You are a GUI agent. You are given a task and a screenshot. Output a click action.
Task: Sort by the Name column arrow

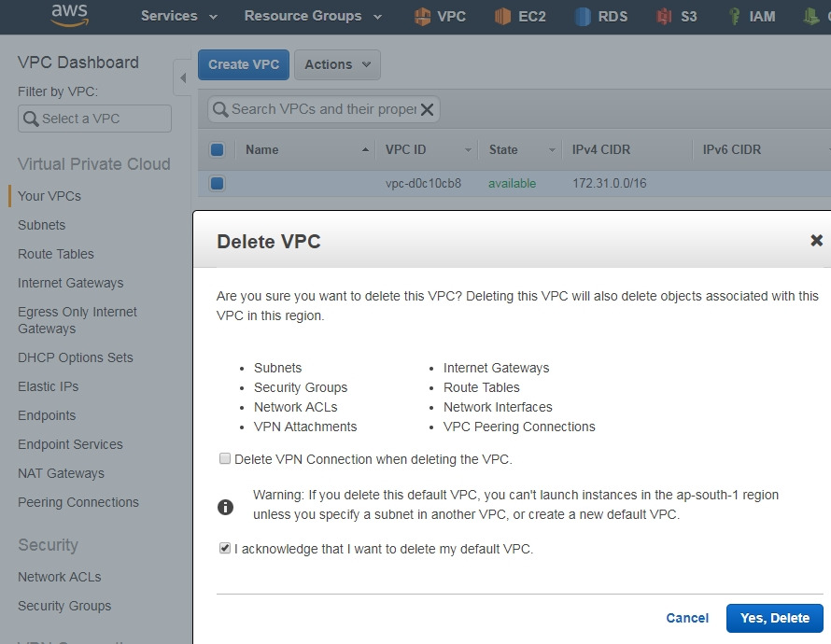[365, 150]
